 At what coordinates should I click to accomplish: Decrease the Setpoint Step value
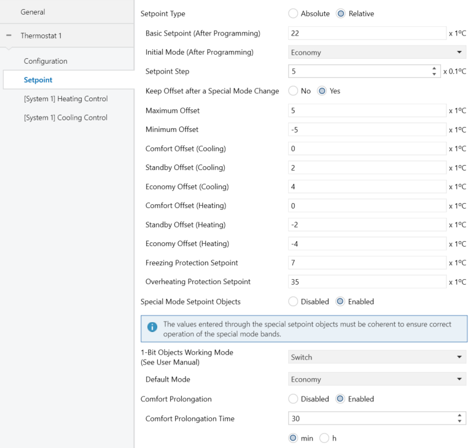coord(434,74)
